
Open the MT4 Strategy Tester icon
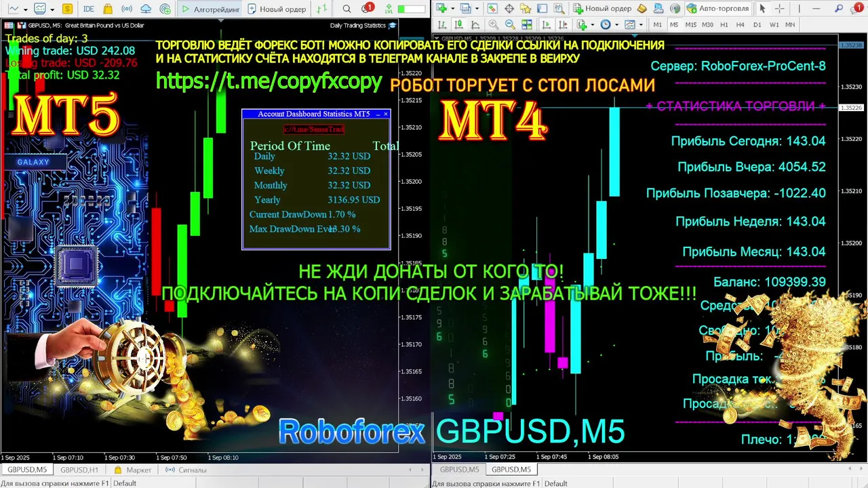[x=559, y=9]
